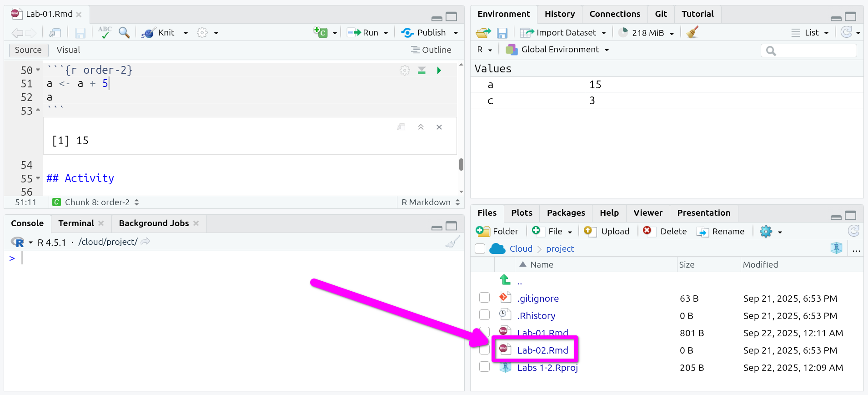Open the Import Dataset dropdown

click(563, 33)
